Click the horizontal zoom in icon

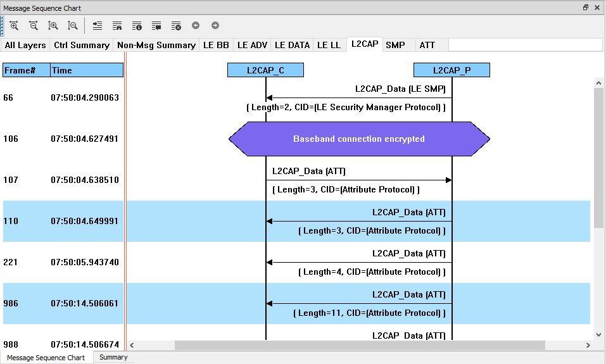[x=14, y=26]
